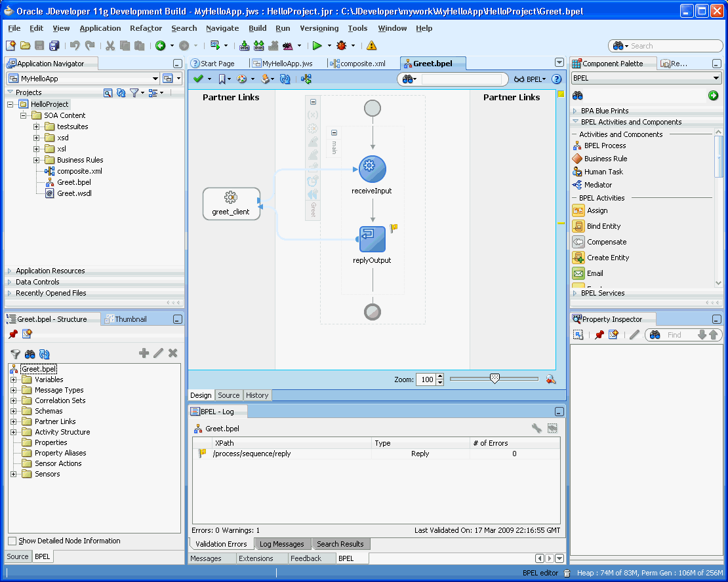Select the replyOutput activity icon
The height and width of the screenshot is (582, 728).
(372, 239)
